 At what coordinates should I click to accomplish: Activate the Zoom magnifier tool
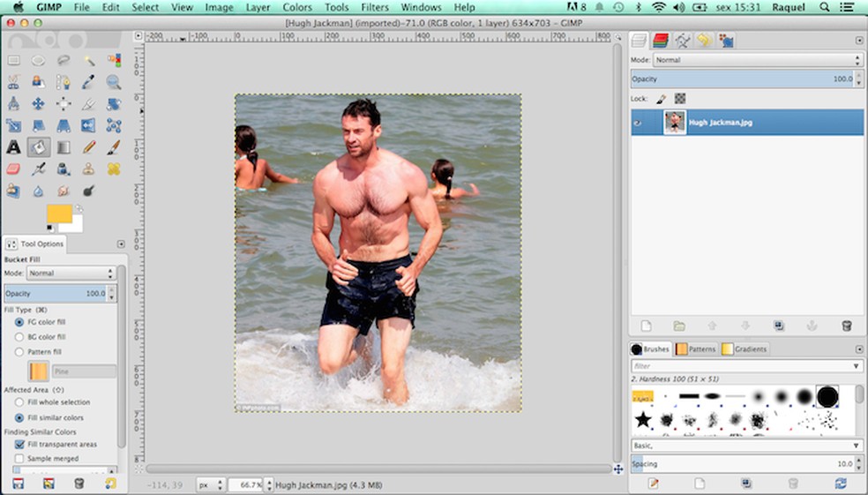tap(114, 82)
